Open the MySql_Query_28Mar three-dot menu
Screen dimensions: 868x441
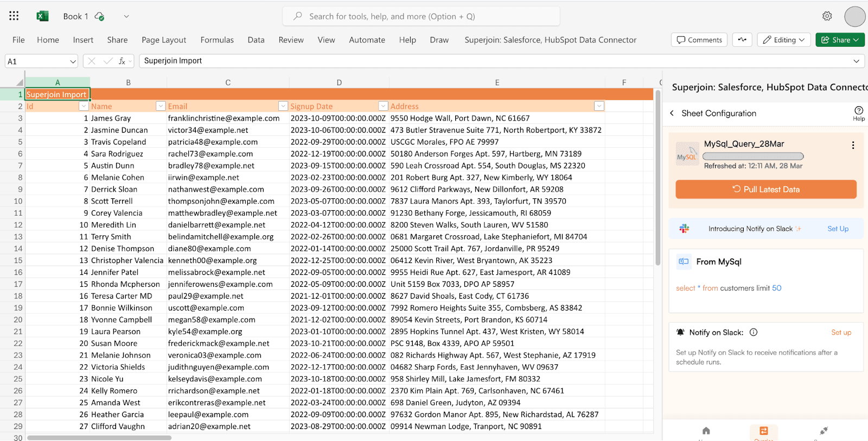point(853,145)
